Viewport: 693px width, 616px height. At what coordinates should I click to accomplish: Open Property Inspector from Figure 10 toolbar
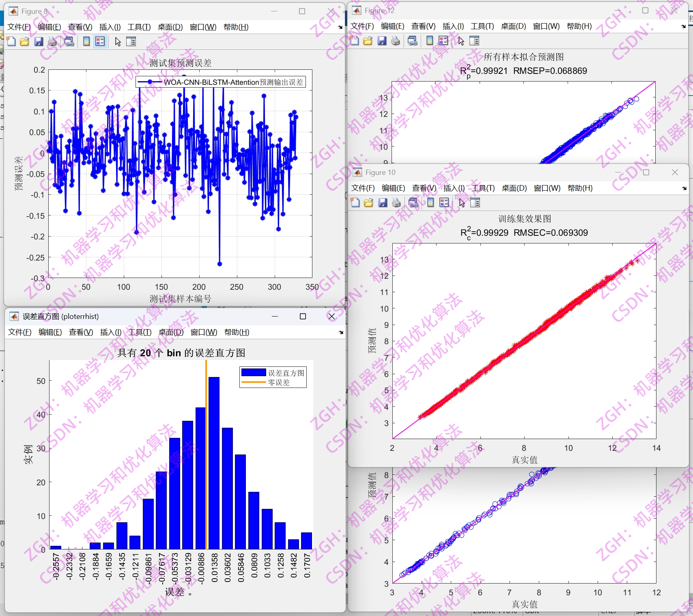[475, 202]
